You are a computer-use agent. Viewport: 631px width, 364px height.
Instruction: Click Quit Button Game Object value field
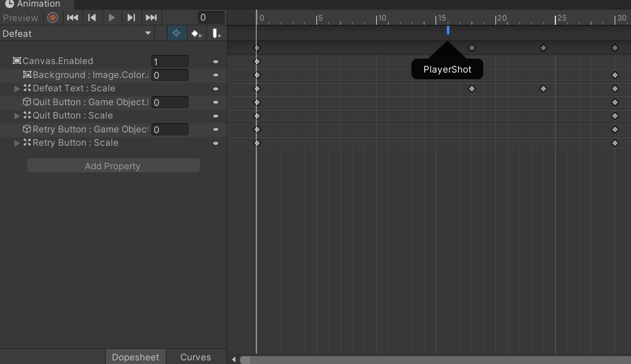pyautogui.click(x=170, y=103)
